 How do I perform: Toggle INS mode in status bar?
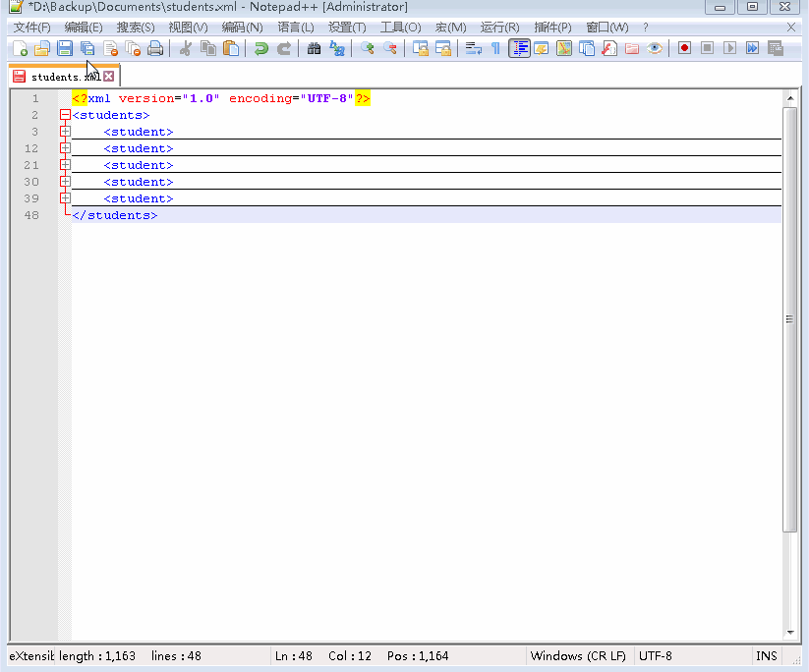[766, 656]
